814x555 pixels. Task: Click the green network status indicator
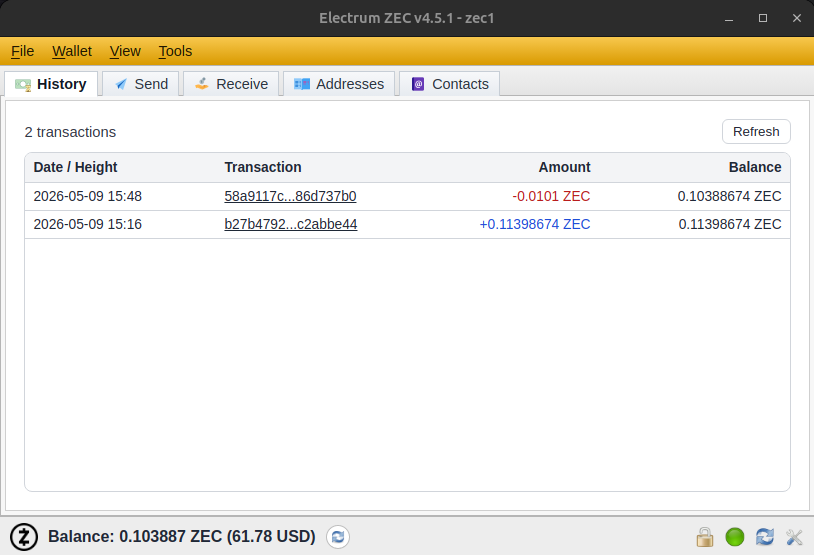[735, 537]
